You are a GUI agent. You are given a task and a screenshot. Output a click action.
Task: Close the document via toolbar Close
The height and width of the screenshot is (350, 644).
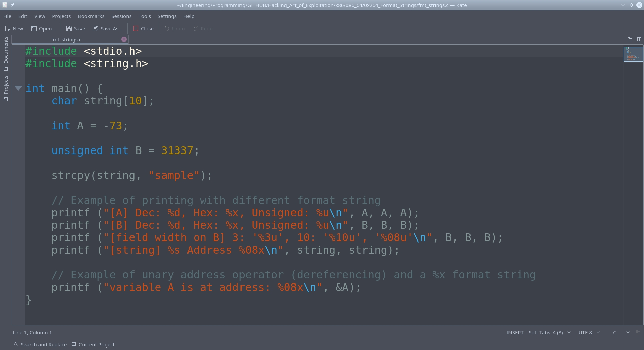[x=143, y=29]
